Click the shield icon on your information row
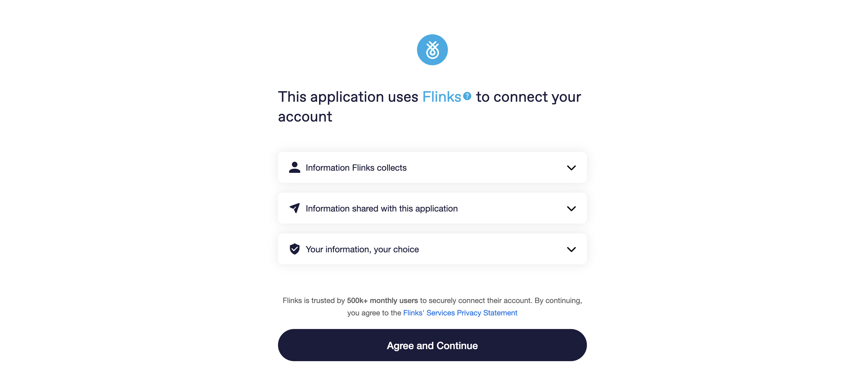This screenshot has height=376, width=868. point(295,249)
